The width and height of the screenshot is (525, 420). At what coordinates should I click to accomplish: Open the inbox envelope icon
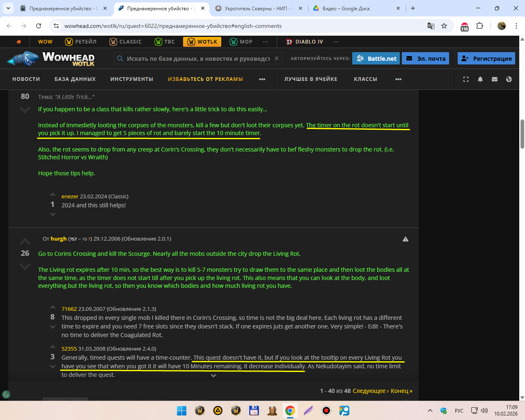coord(494,79)
